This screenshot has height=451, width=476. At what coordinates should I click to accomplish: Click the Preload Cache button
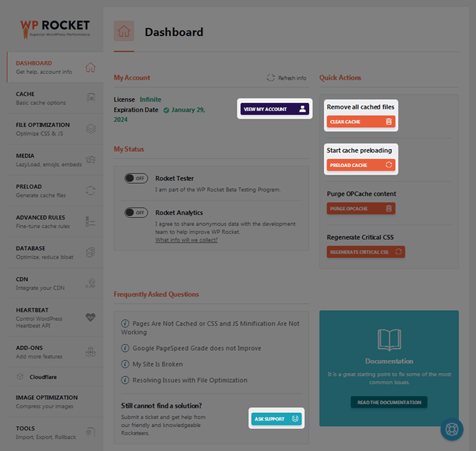361,165
